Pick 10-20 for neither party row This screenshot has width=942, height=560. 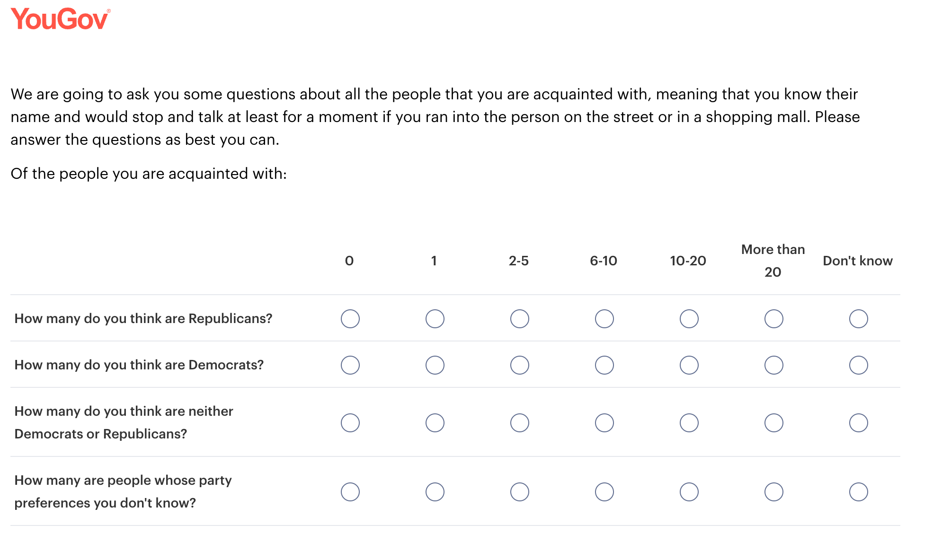689,423
